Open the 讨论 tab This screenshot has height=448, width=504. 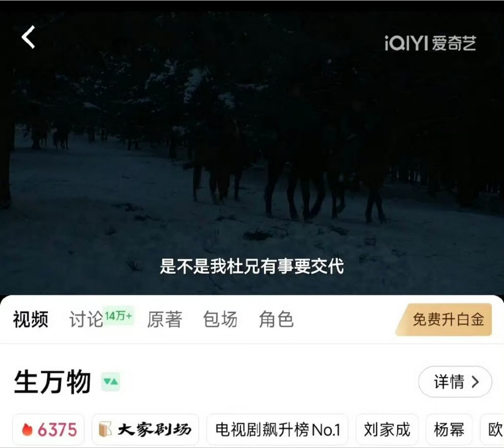pos(86,319)
